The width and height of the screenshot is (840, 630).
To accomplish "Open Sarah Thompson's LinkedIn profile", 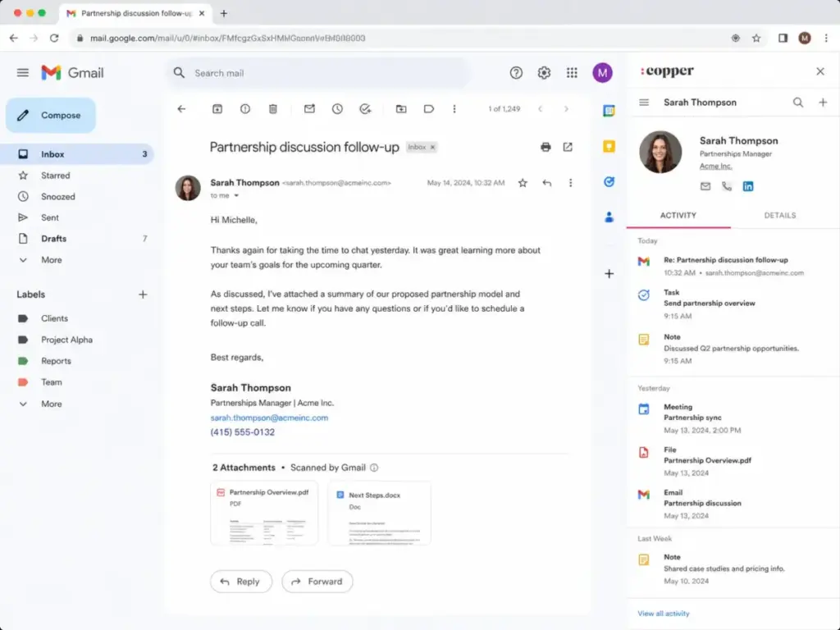I will (x=748, y=186).
